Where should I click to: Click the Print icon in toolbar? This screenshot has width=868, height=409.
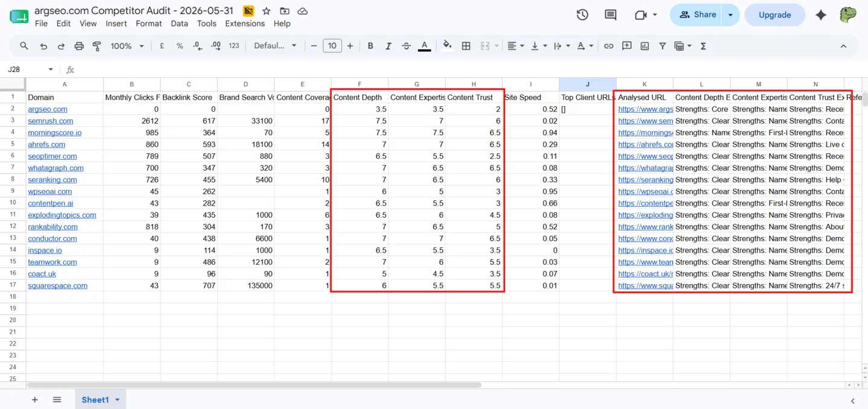pyautogui.click(x=79, y=46)
